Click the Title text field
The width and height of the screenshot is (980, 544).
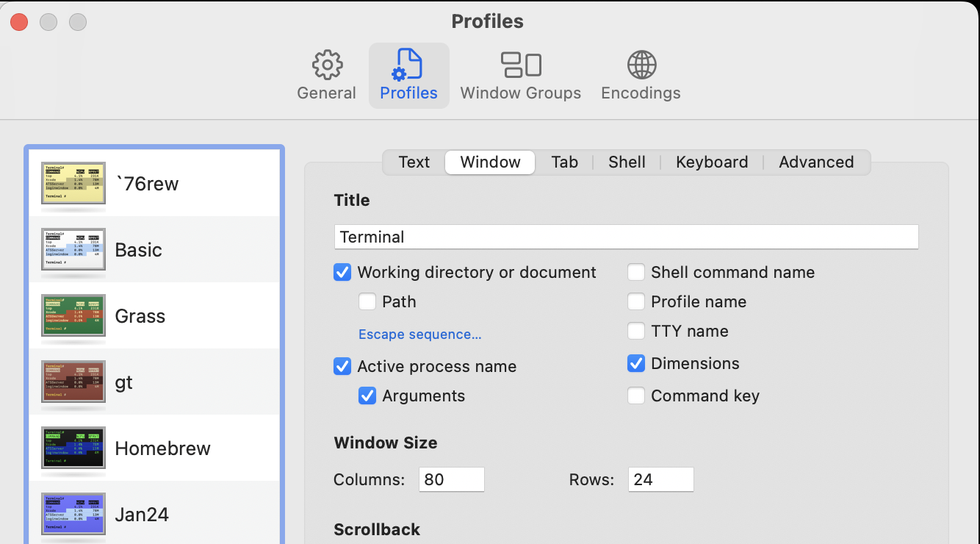point(626,237)
